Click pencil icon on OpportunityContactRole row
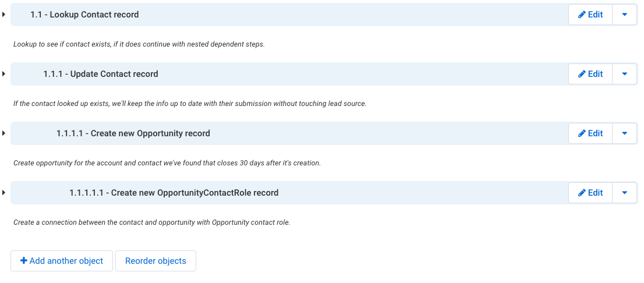Screen dimensions: 644x283 582,193
